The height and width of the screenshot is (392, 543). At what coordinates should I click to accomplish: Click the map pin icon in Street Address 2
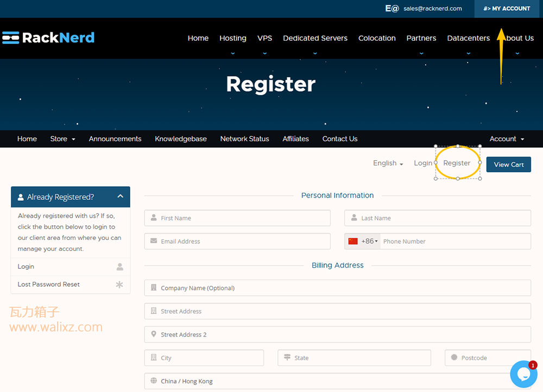[154, 334]
